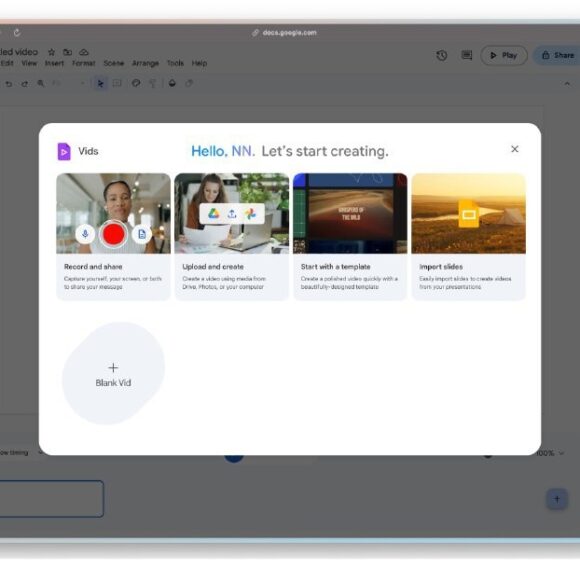Click the Google Photos pinwheel icon
The image size is (580, 580).
click(250, 213)
